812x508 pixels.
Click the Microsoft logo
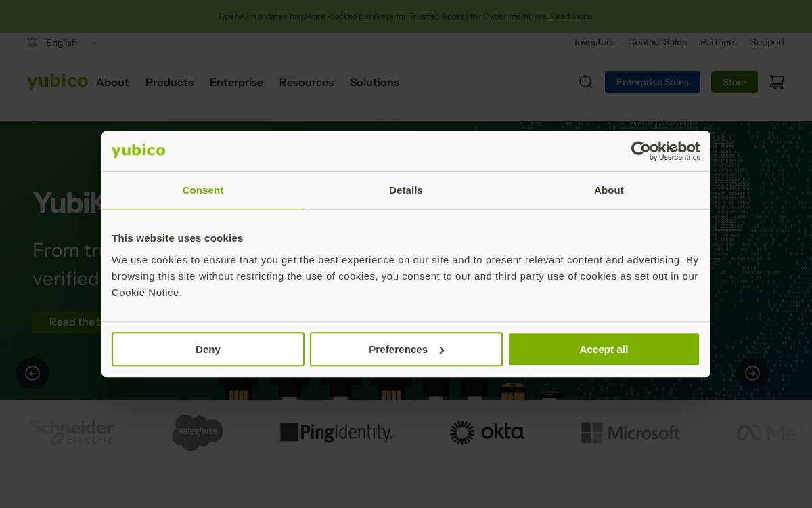click(x=630, y=432)
